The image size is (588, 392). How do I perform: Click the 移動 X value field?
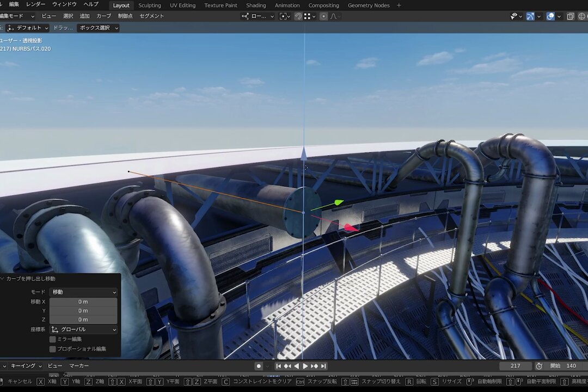pos(83,302)
